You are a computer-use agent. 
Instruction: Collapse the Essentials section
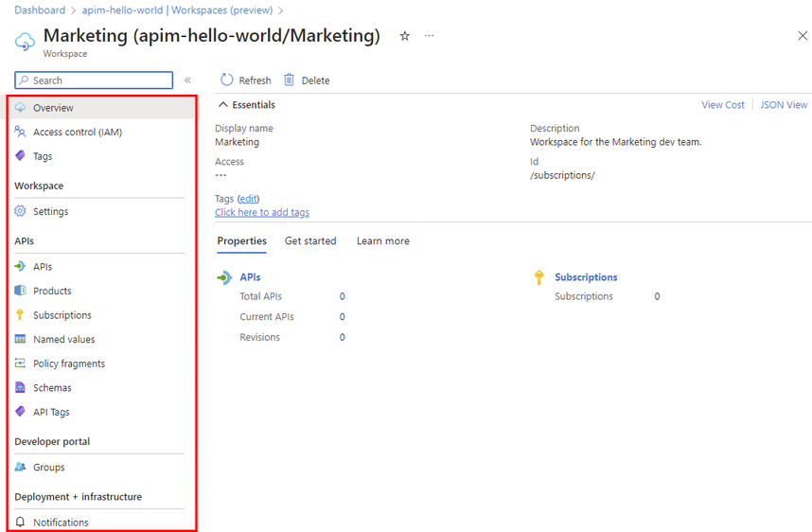coord(223,105)
